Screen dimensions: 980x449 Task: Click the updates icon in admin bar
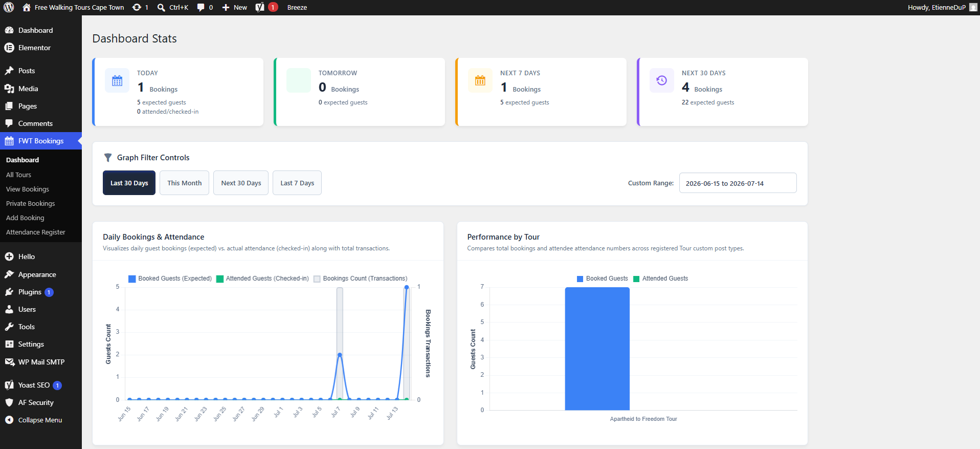[x=137, y=7]
